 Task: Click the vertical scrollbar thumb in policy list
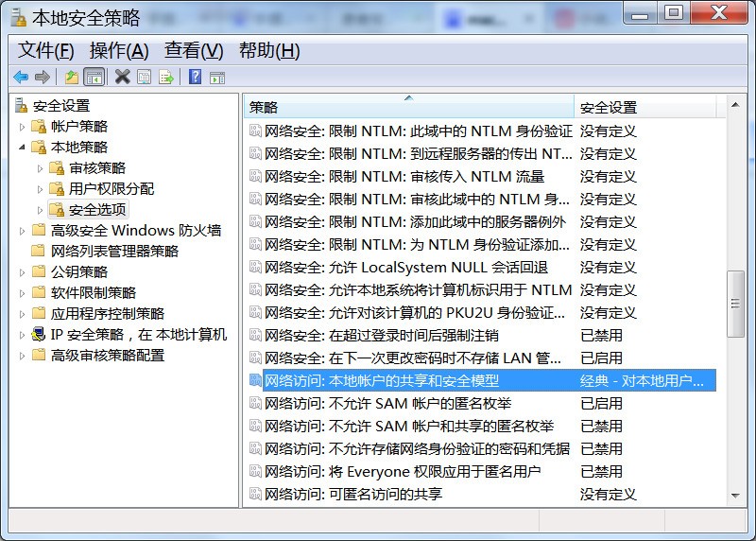coord(736,303)
